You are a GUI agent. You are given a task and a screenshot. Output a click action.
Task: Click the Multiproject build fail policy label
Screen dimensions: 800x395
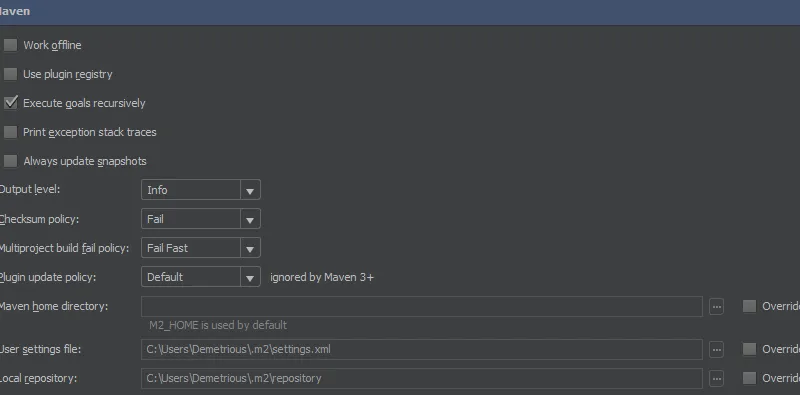pyautogui.click(x=64, y=248)
